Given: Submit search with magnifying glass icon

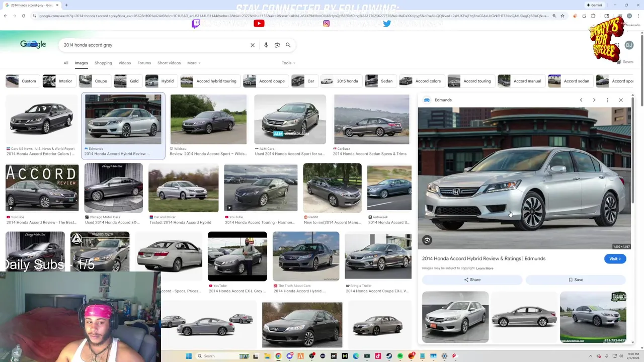Looking at the screenshot, I should 288,45.
